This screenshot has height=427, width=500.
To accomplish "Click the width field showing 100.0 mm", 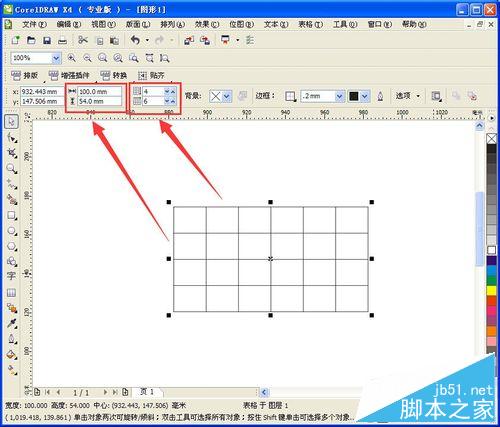I will (x=100, y=91).
